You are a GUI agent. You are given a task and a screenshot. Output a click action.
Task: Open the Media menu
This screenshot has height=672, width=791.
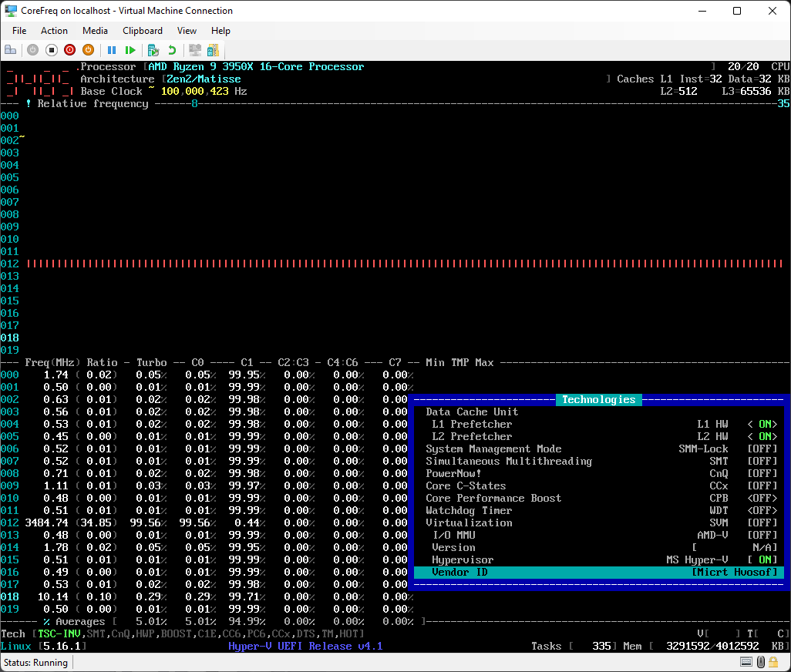click(95, 31)
